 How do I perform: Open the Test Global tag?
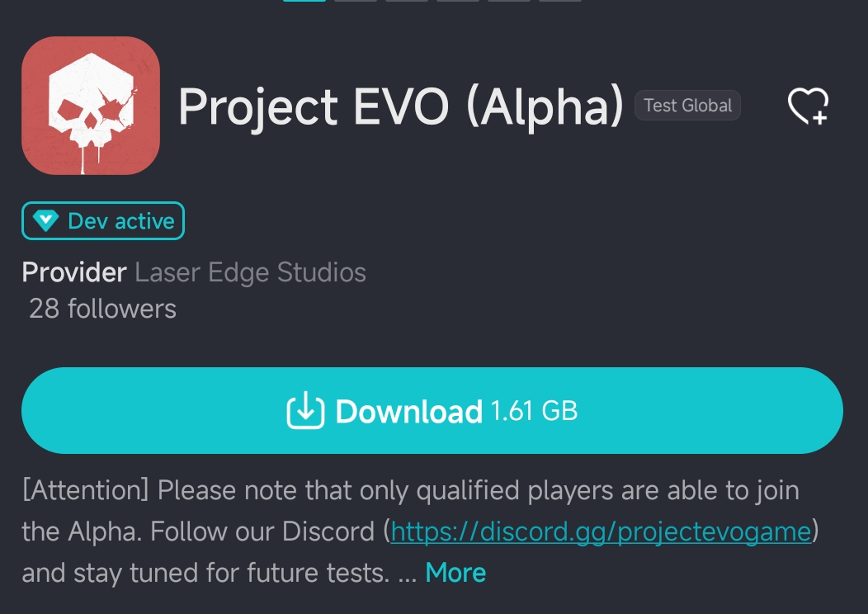pos(687,106)
